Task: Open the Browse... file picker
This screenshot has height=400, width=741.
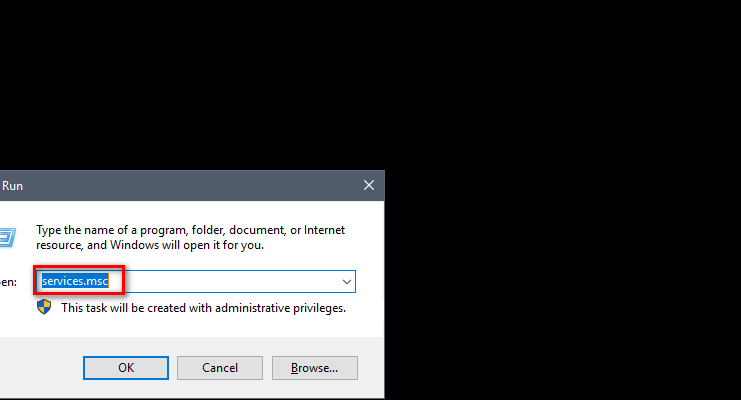Action: click(x=315, y=368)
